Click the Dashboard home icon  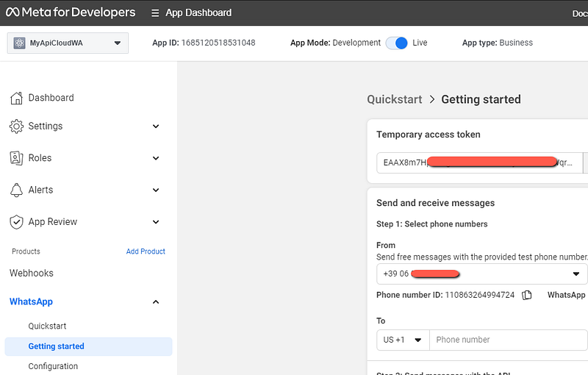click(x=16, y=98)
